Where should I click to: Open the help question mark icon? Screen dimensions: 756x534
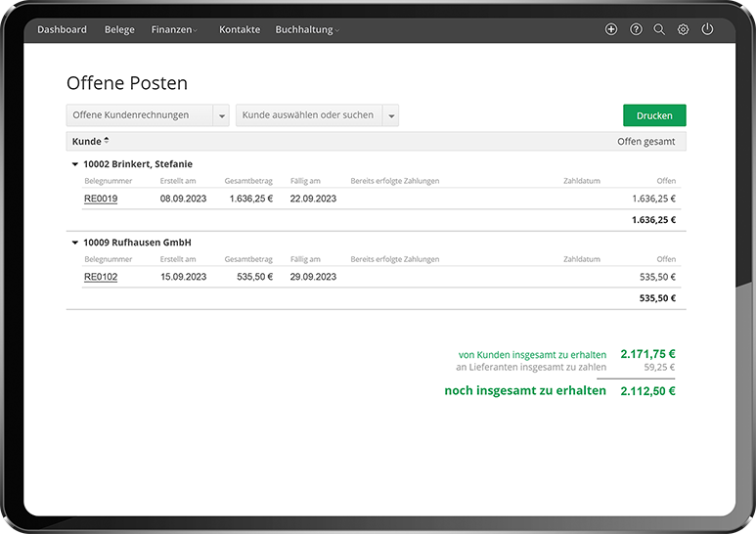[x=636, y=29]
